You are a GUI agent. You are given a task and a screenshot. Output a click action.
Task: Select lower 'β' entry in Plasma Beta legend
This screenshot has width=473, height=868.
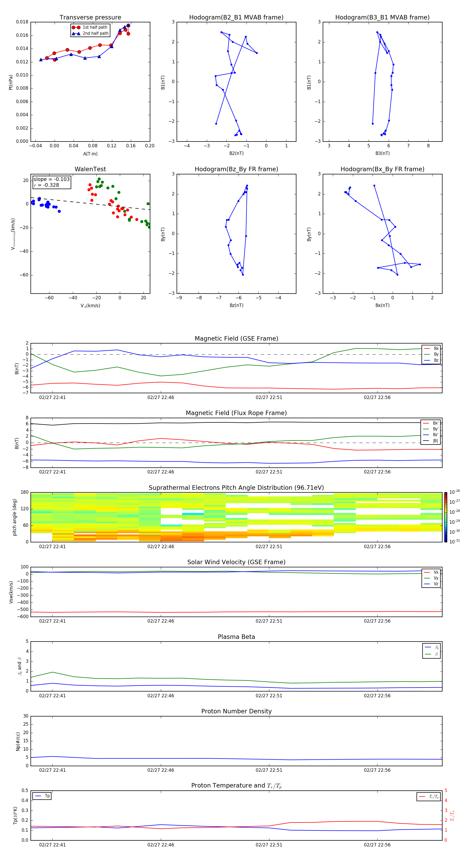coord(431,654)
